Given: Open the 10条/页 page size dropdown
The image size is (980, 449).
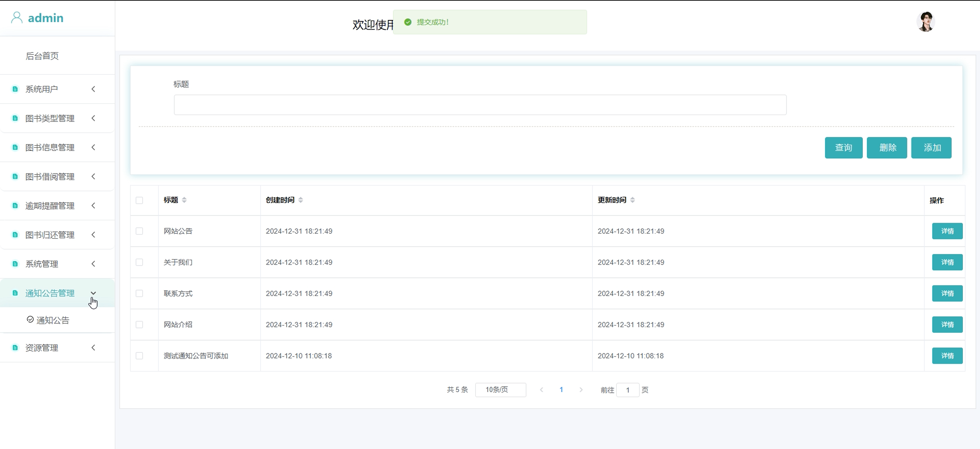Looking at the screenshot, I should coord(500,390).
